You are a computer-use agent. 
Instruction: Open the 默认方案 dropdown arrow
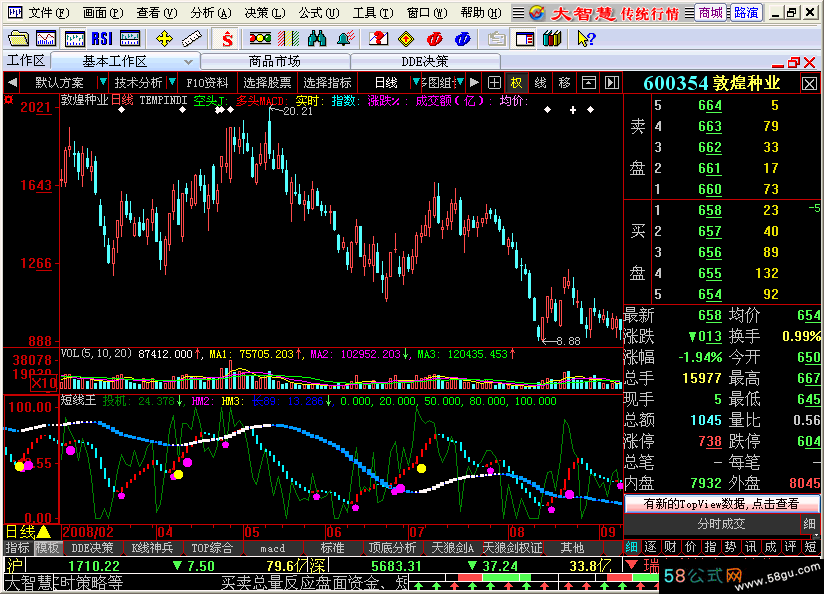pyautogui.click(x=103, y=83)
